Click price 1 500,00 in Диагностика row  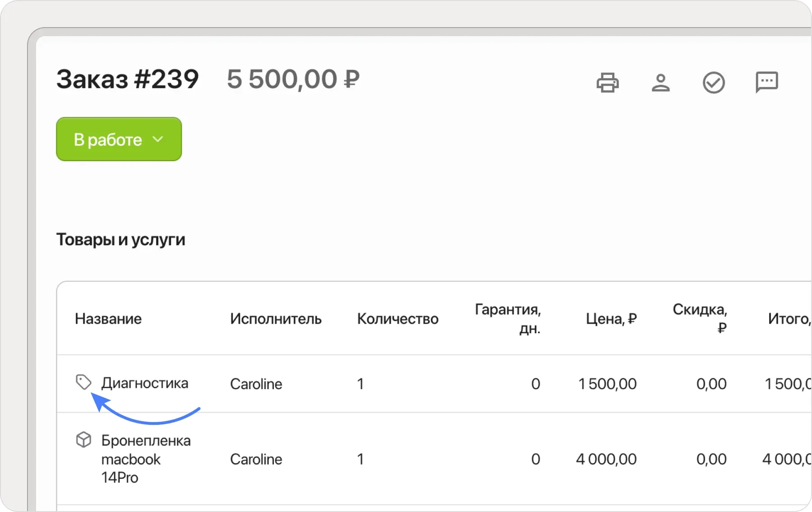pyautogui.click(x=607, y=384)
